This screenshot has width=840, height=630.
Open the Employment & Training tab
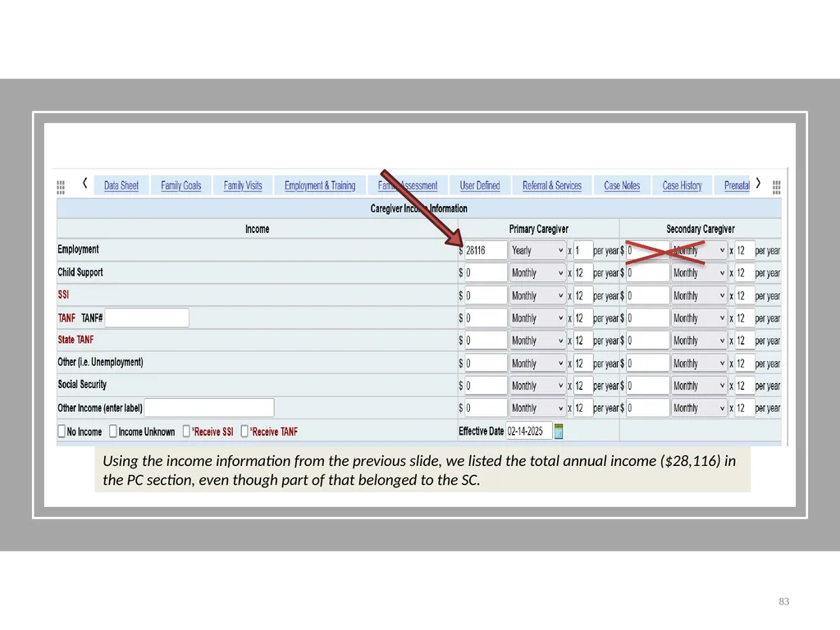pos(320,185)
